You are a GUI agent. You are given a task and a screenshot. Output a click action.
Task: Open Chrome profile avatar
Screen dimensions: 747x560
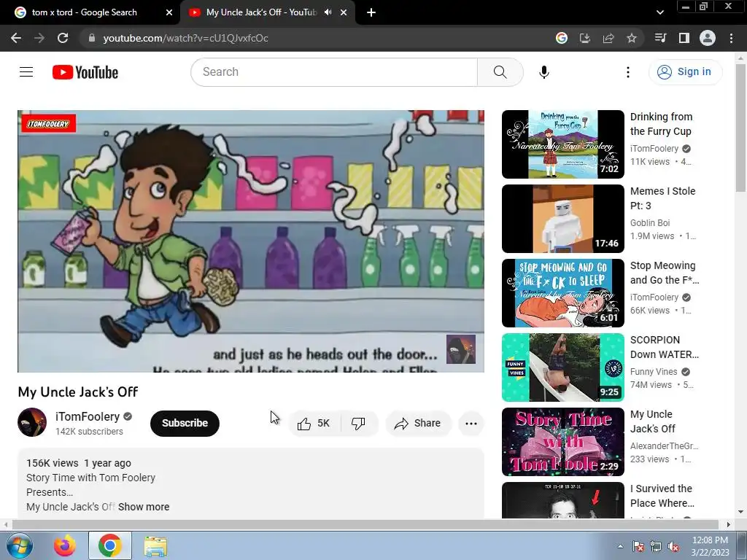click(x=708, y=38)
